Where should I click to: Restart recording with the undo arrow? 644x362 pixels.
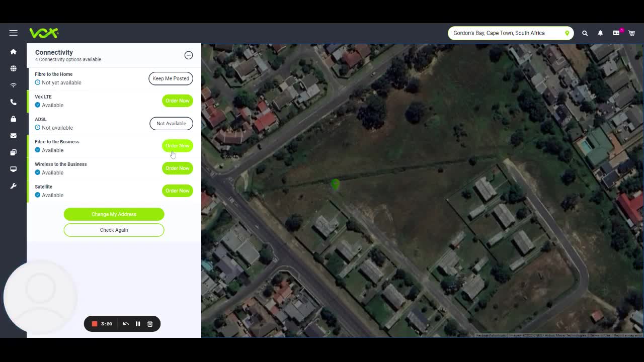coord(126,324)
